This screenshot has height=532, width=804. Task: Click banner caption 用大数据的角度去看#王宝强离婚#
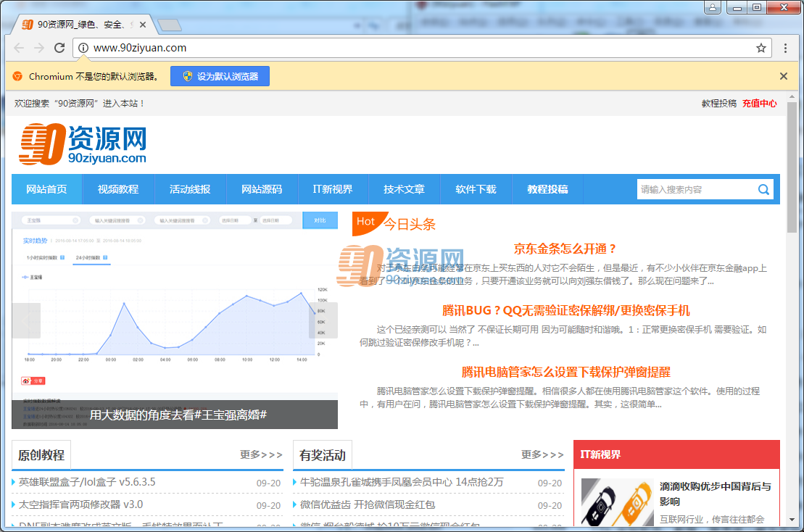178,415
